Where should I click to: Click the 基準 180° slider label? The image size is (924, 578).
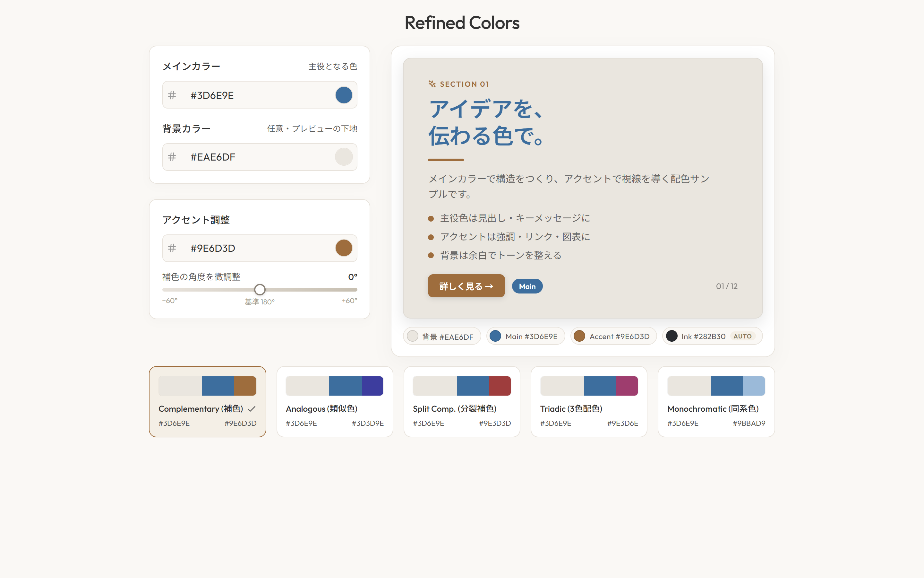(x=260, y=302)
